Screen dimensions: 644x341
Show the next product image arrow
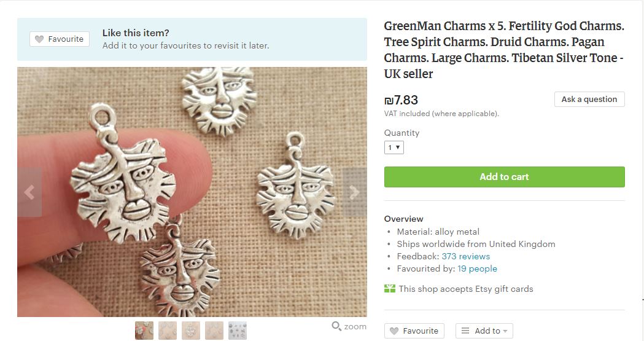354,192
